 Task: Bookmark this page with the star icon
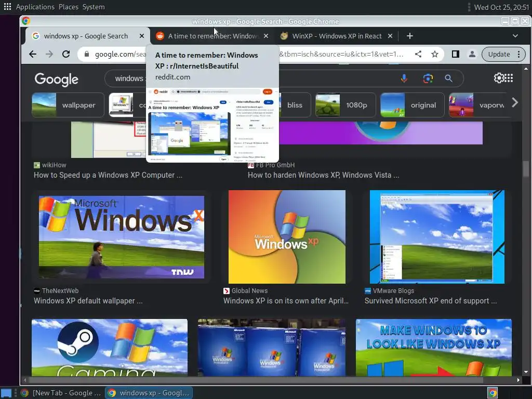435,54
